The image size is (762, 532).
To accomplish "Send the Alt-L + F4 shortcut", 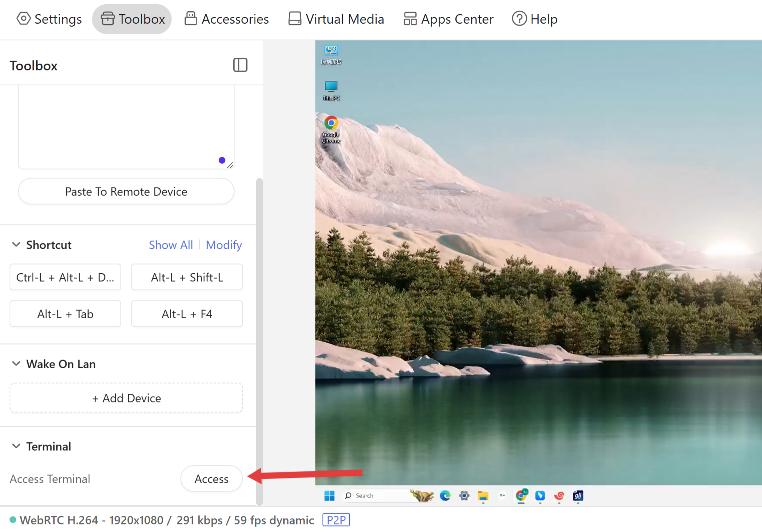I will click(187, 314).
